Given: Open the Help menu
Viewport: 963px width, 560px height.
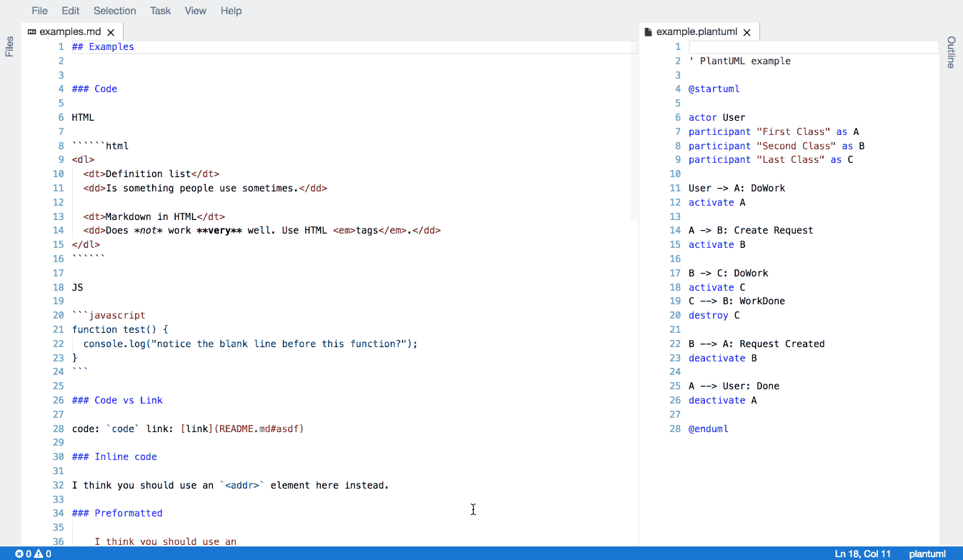Looking at the screenshot, I should click(231, 11).
